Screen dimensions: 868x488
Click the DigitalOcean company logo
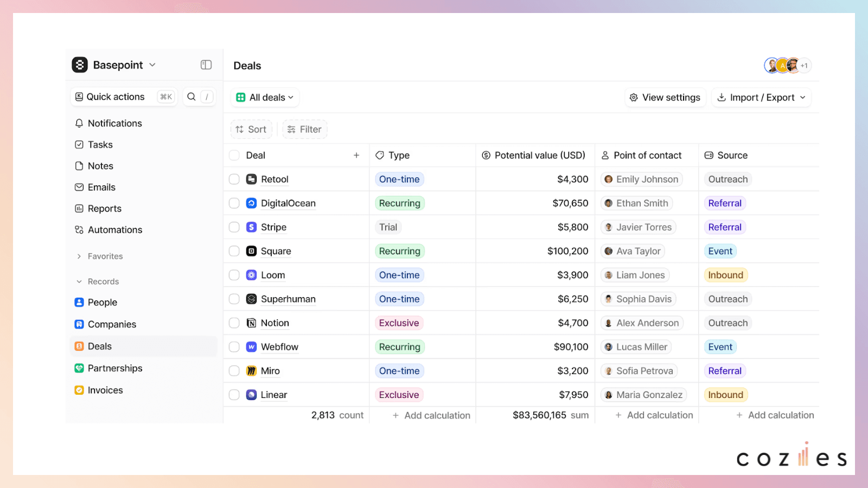(x=251, y=203)
